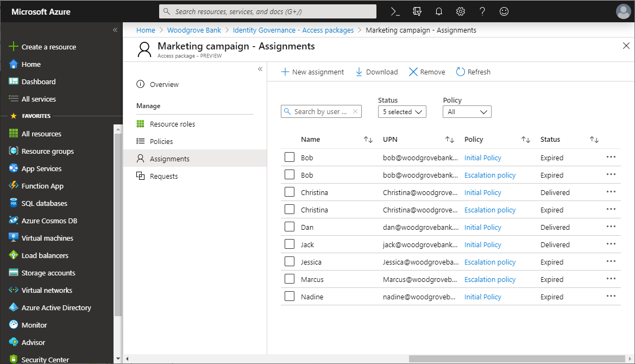The image size is (635, 364).
Task: Click New assignment button
Action: click(x=312, y=72)
